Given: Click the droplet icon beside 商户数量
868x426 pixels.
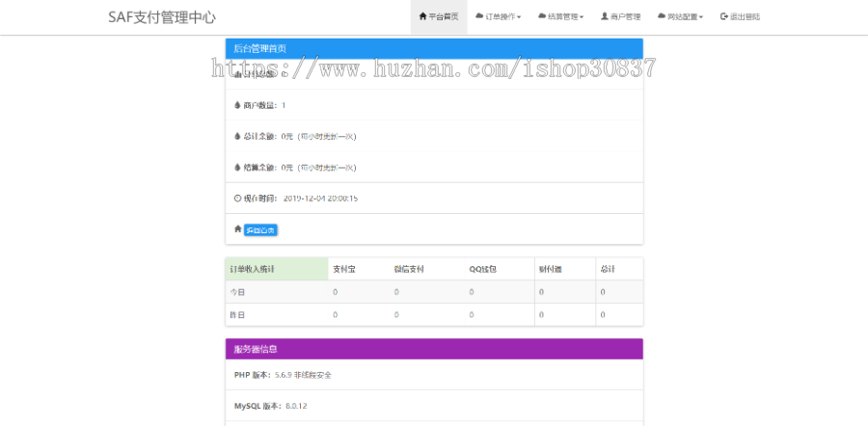Looking at the screenshot, I should 237,105.
